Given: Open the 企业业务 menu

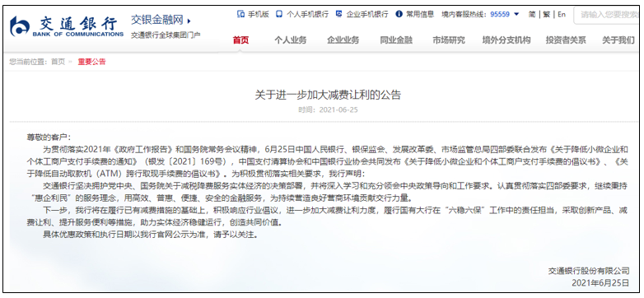Looking at the screenshot, I should point(343,40).
